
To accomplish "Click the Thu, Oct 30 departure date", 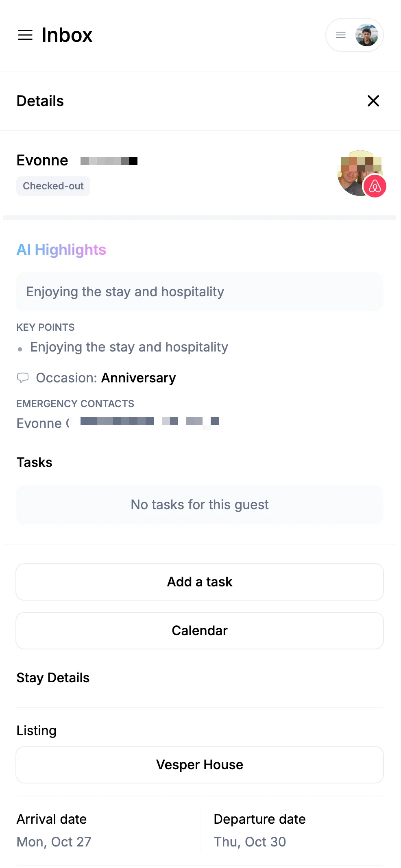I will tap(250, 842).
